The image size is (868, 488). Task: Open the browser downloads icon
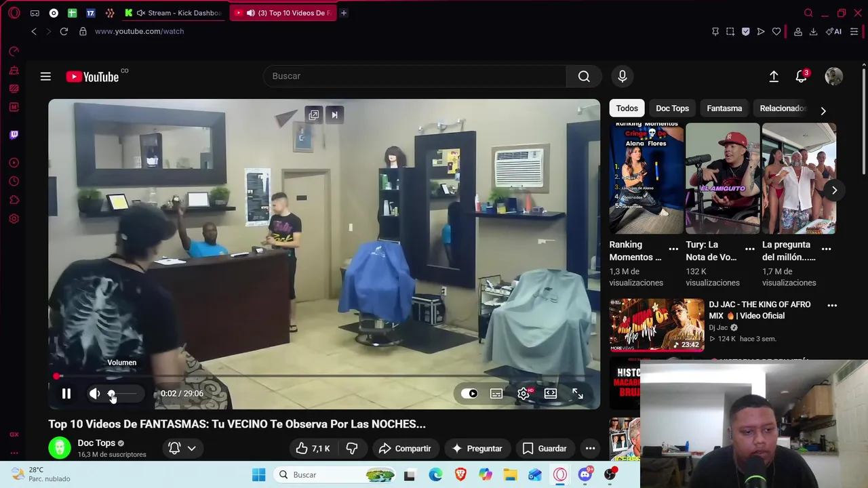[x=813, y=31]
